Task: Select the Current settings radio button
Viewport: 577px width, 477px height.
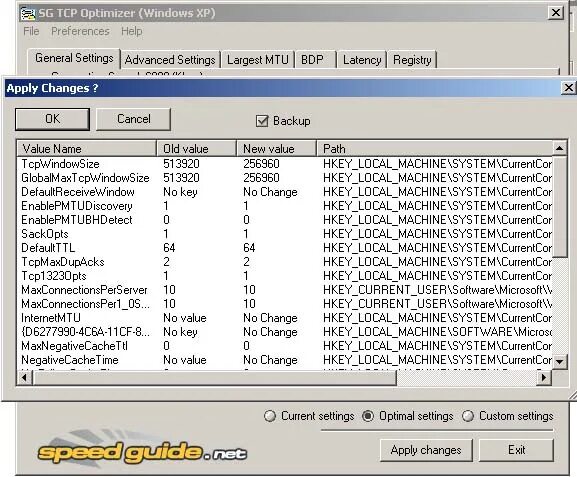Action: pos(270,416)
